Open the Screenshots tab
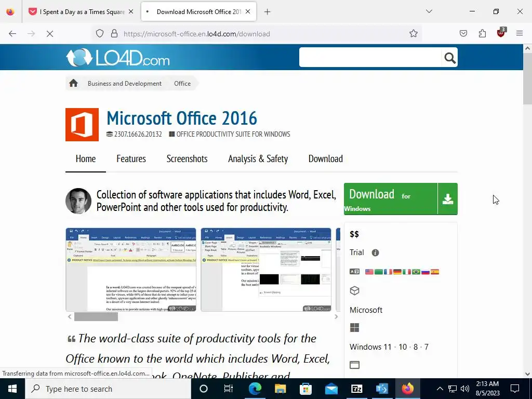 187,159
